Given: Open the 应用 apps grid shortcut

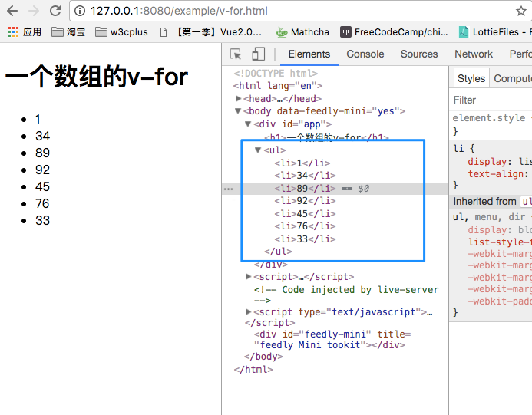Looking at the screenshot, I should tap(25, 32).
